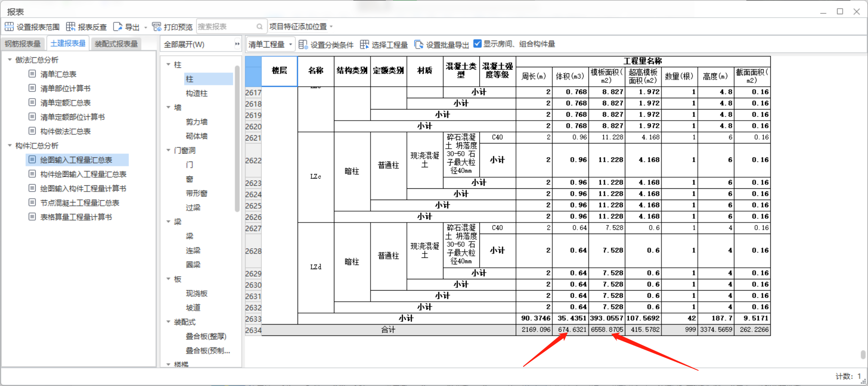Screen dimensions: 868x386
Task: Click the 设置报表范围 button label
Action: (38, 27)
